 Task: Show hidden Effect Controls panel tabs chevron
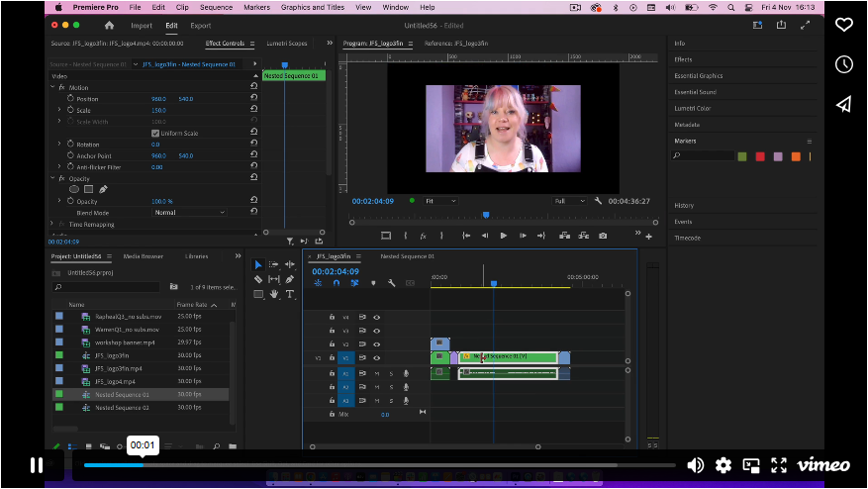click(330, 43)
